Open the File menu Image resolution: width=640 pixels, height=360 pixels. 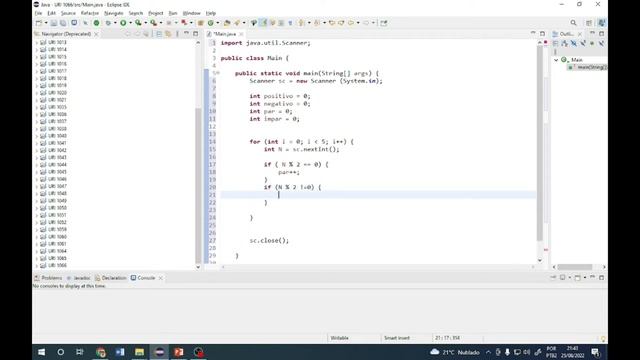(x=38, y=13)
